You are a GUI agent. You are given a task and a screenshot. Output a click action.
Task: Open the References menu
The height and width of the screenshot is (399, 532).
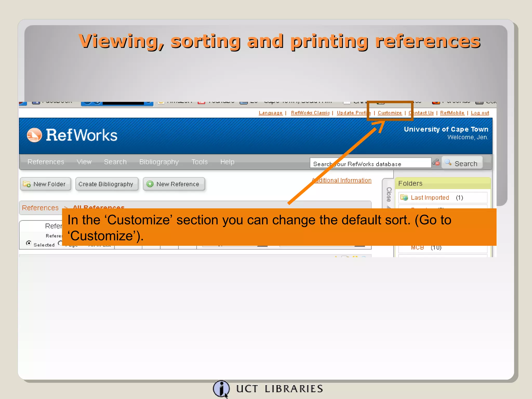pyautogui.click(x=46, y=162)
